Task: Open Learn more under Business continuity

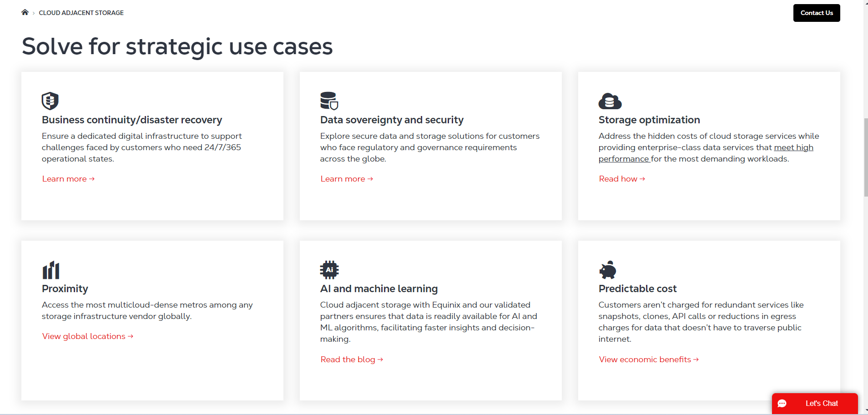Action: 68,179
